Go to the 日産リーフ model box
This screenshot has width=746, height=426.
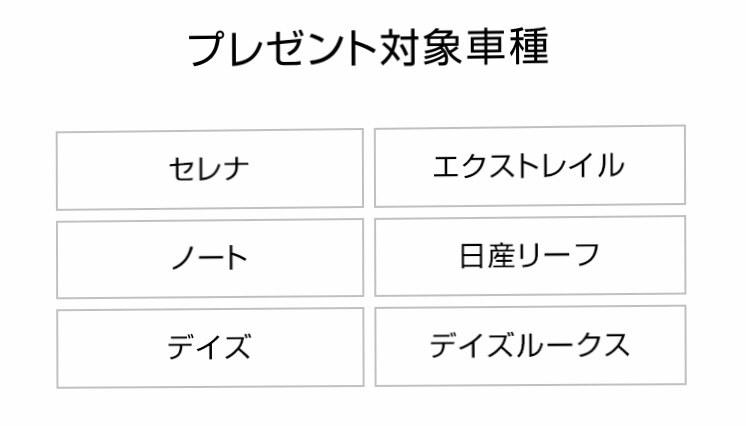pyautogui.click(x=530, y=256)
